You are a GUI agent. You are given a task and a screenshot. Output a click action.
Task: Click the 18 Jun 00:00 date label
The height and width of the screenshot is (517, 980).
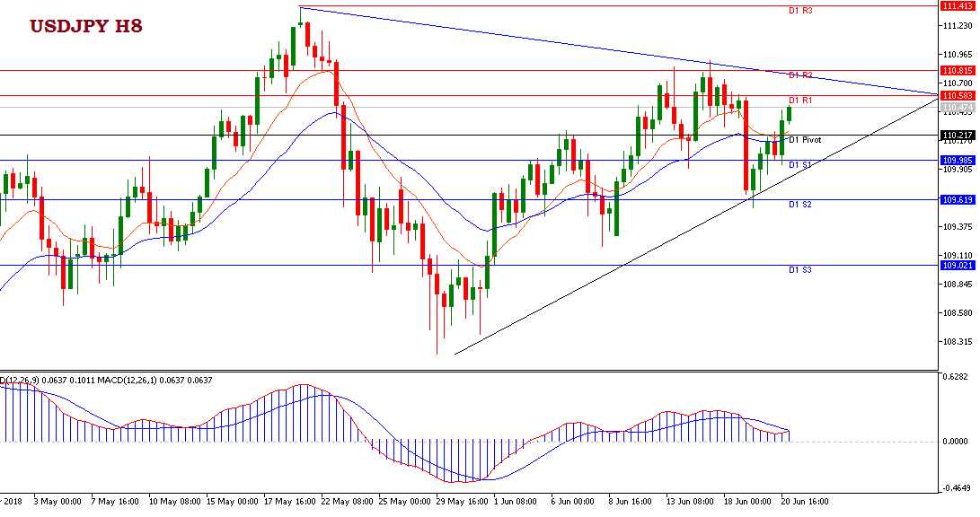click(747, 502)
